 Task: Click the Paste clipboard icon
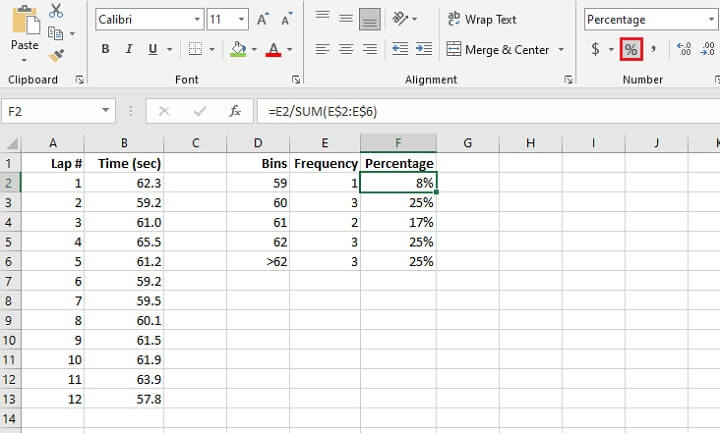25,21
